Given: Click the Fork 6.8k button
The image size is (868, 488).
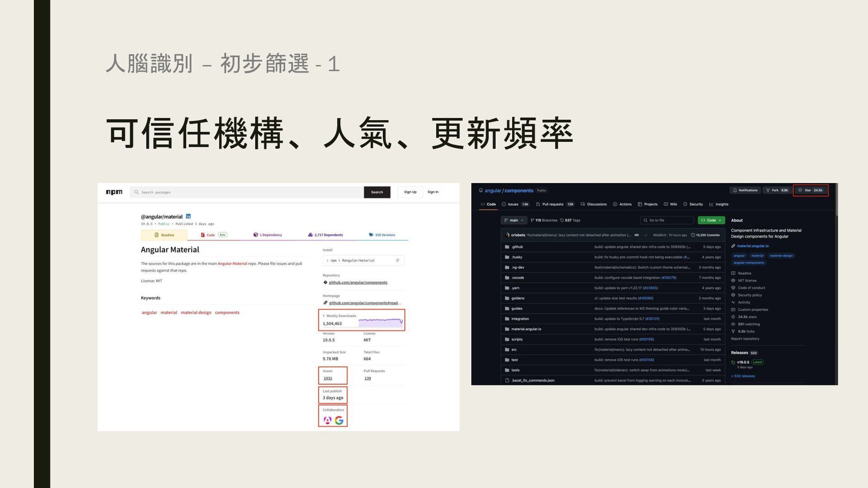Looking at the screenshot, I should tap(777, 190).
